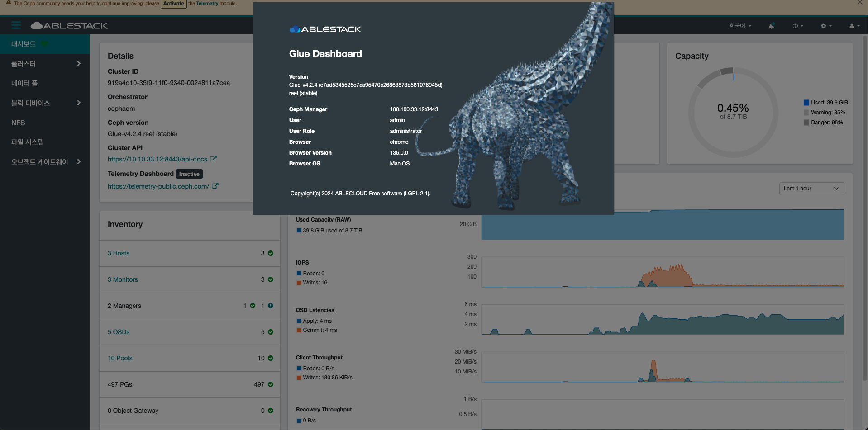Open the notifications bell icon
This screenshot has width=868, height=430.
click(772, 26)
